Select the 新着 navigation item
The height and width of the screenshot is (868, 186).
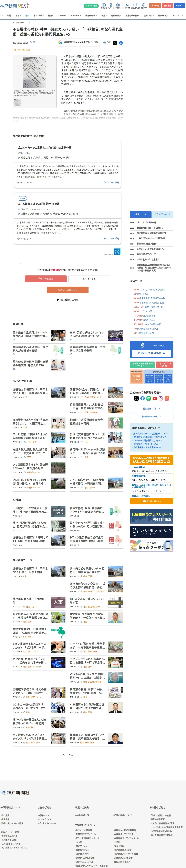coord(9,15)
